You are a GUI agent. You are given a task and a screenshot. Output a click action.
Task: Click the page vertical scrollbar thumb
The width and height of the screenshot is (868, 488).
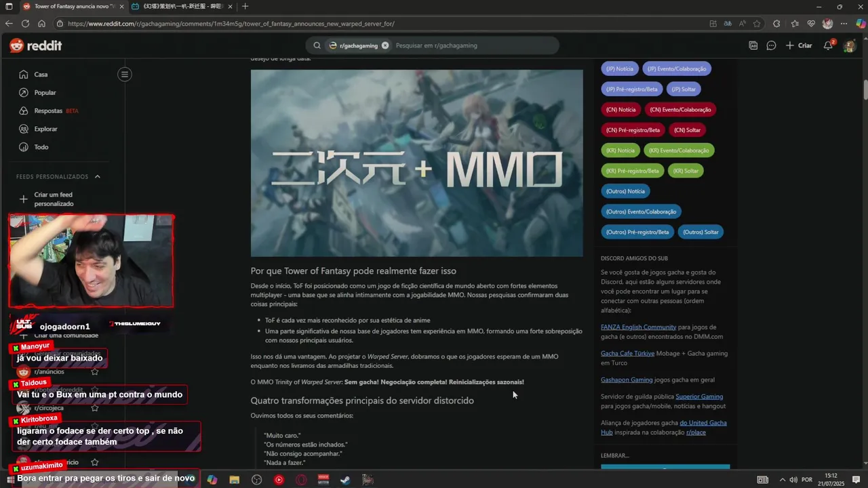pyautogui.click(x=865, y=90)
